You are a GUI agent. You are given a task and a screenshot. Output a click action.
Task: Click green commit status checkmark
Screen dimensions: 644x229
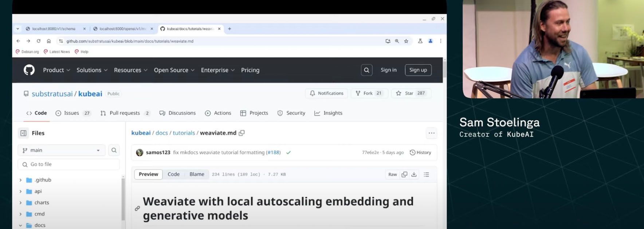pos(288,152)
